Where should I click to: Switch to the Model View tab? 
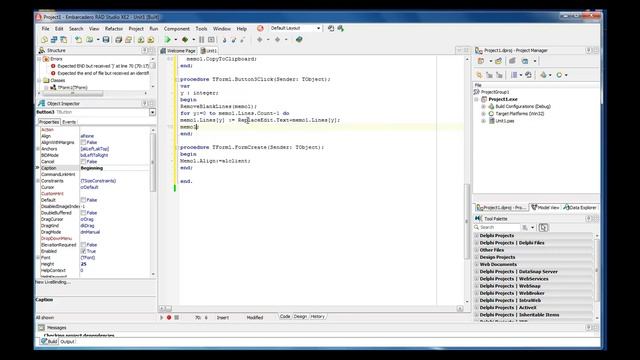tap(545, 208)
